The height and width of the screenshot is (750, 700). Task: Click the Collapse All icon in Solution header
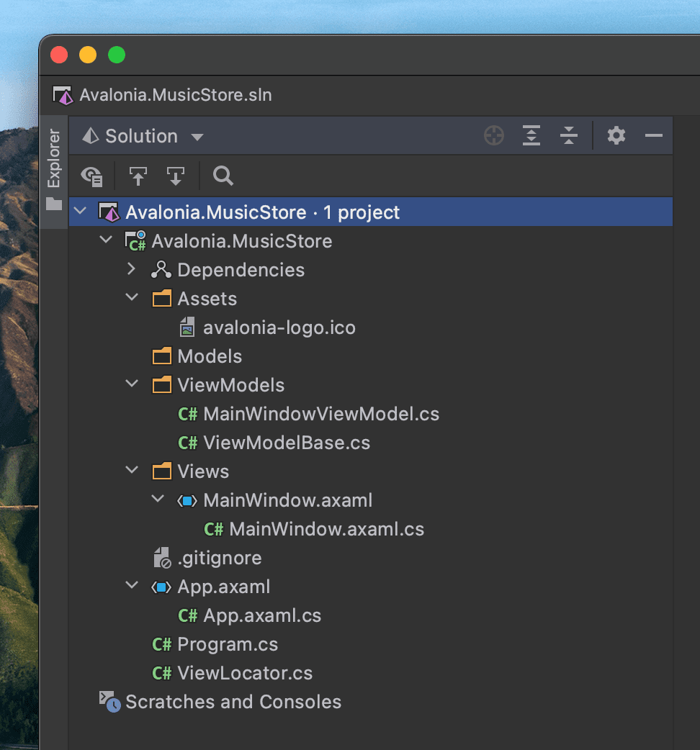pos(569,135)
